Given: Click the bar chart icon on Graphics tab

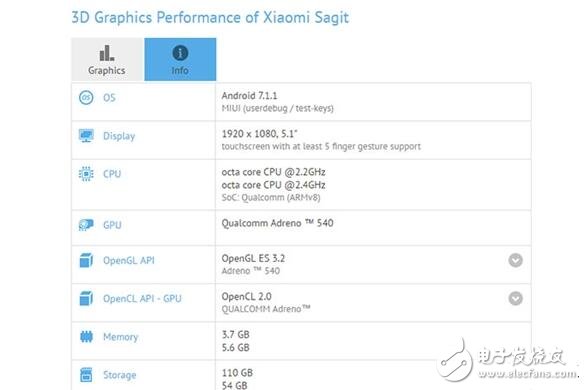Looking at the screenshot, I should [107, 53].
